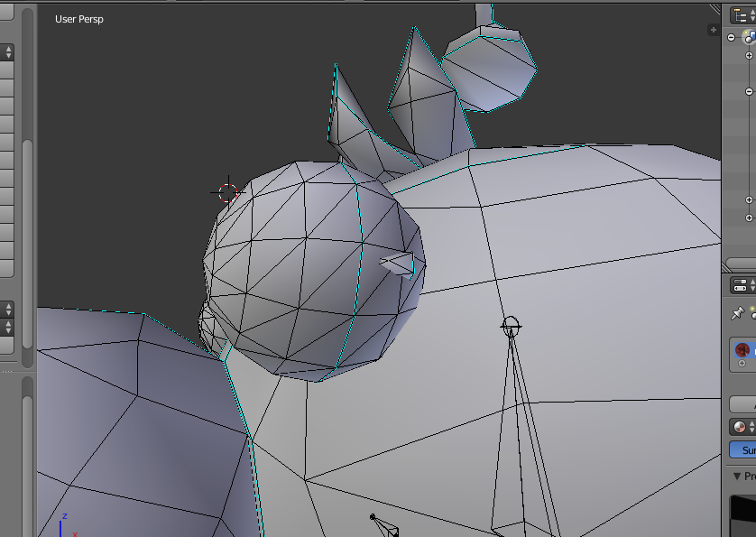The width and height of the screenshot is (756, 537).
Task: Expand the first child node under Scene
Action: [x=749, y=56]
